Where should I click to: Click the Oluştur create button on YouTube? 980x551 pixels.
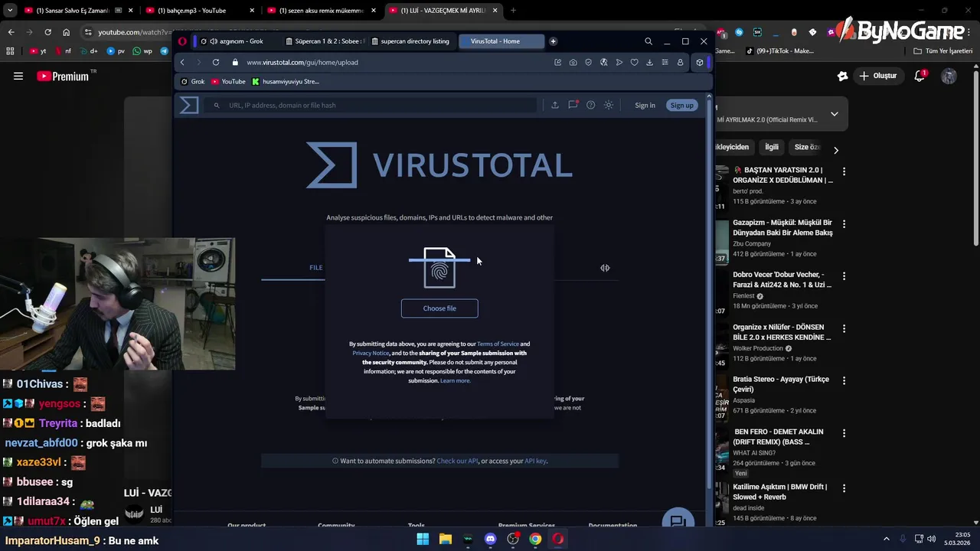point(878,76)
